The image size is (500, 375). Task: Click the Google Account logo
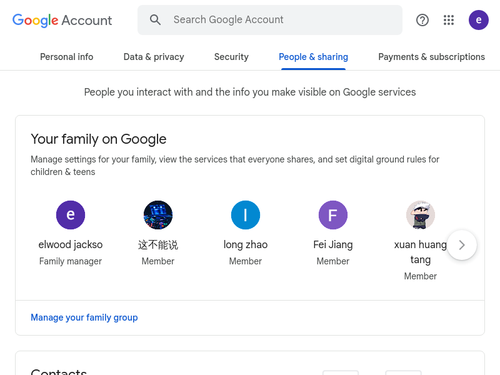point(62,20)
